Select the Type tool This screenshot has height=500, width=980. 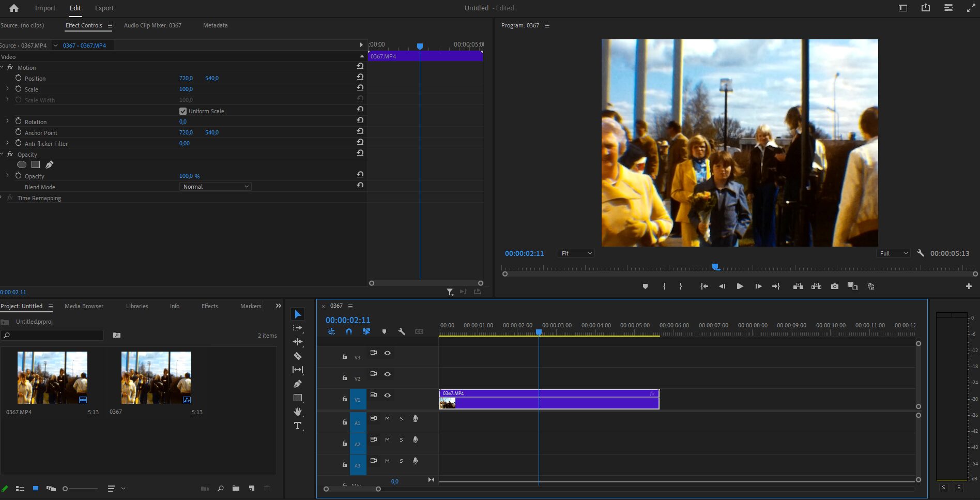tap(298, 426)
